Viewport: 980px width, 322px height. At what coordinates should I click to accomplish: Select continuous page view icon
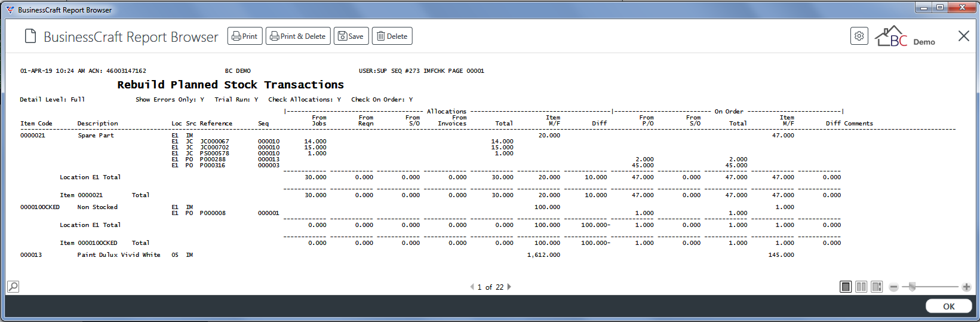(877, 287)
